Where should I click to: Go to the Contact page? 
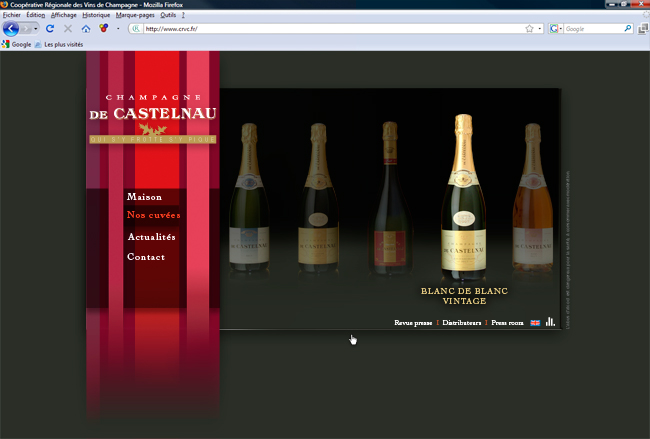point(146,257)
